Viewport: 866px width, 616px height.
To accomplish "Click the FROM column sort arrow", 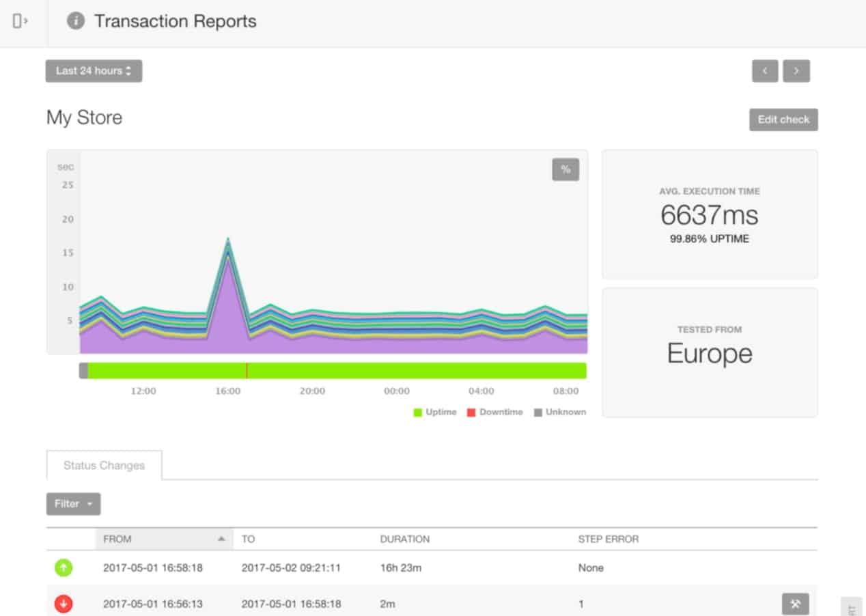I will [x=221, y=539].
